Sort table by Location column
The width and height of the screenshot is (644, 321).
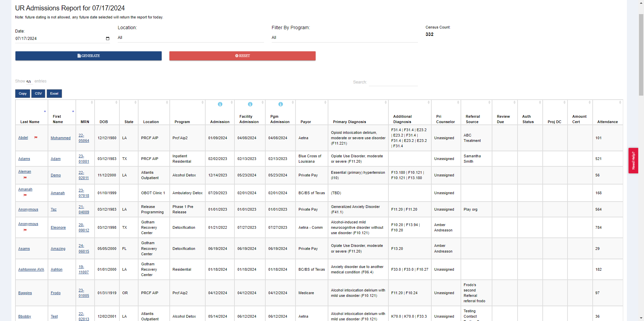click(x=154, y=112)
